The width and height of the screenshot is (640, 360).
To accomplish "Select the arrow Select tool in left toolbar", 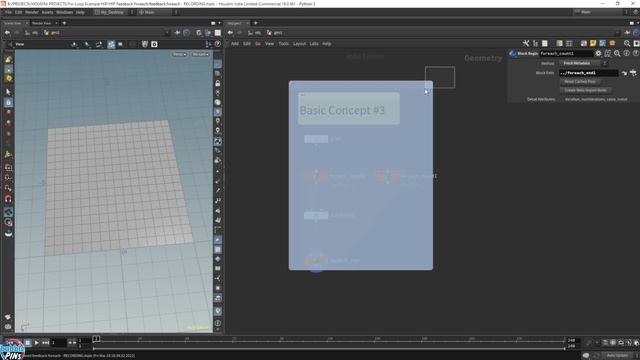I will pyautogui.click(x=8, y=92).
